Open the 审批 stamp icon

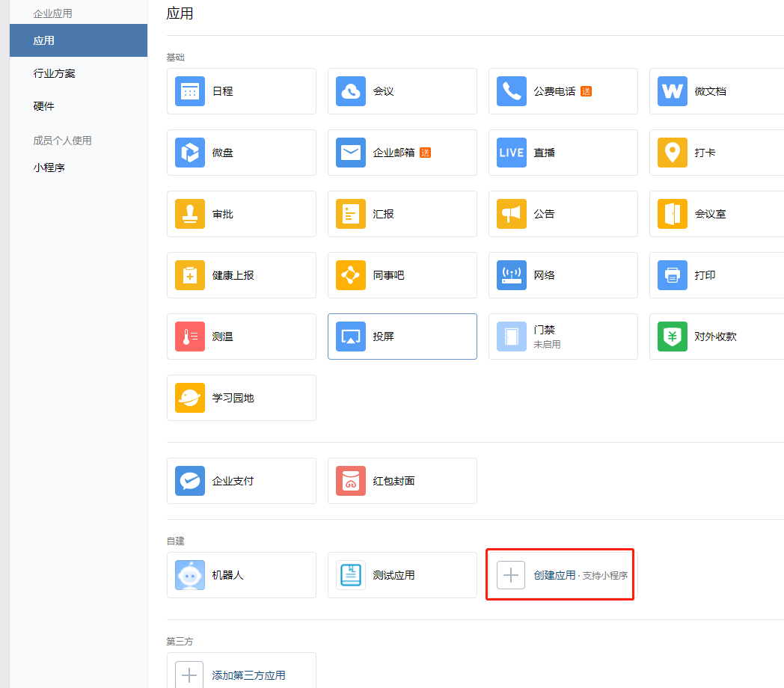point(190,213)
